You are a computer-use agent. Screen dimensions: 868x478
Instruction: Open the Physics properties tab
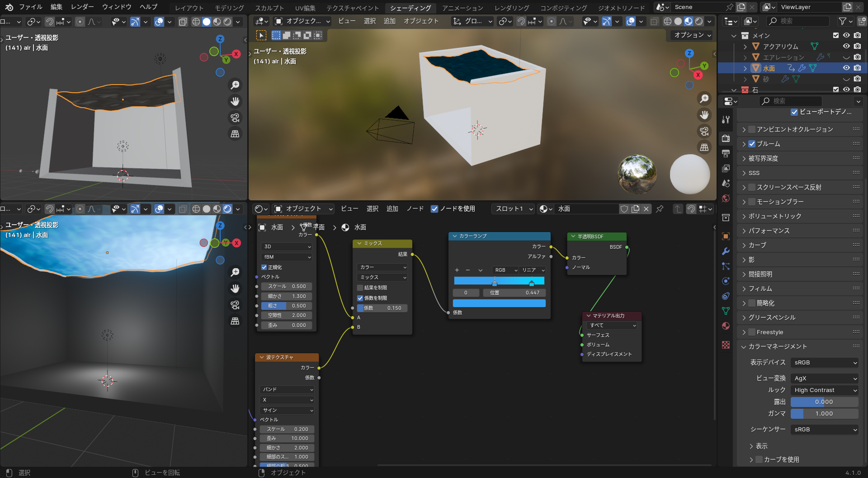pyautogui.click(x=726, y=281)
